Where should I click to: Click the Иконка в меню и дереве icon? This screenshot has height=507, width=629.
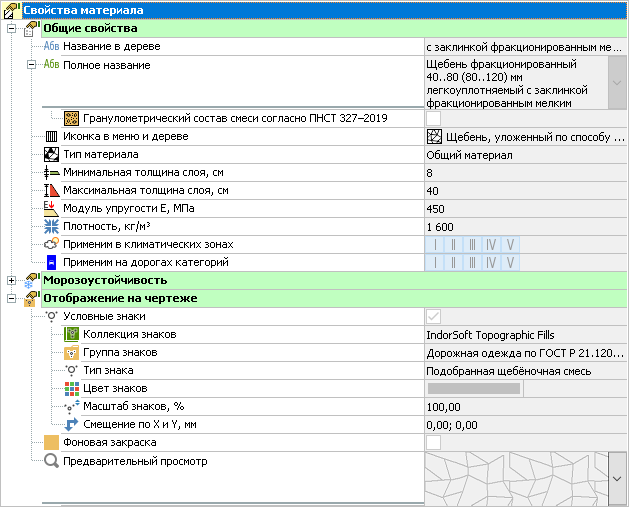tap(51, 136)
